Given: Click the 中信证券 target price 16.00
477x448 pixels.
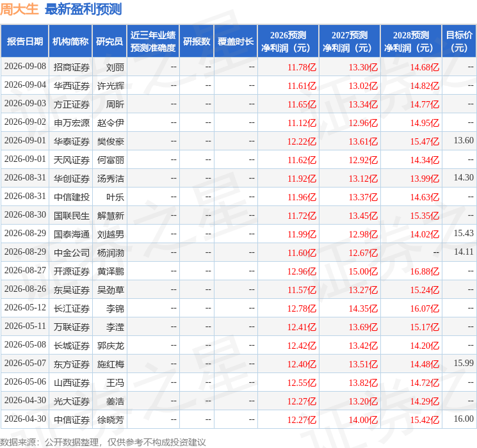Looking at the screenshot, I should 464,419.
